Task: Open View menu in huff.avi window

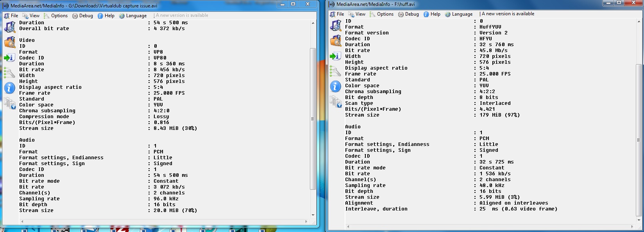Action: tap(357, 14)
